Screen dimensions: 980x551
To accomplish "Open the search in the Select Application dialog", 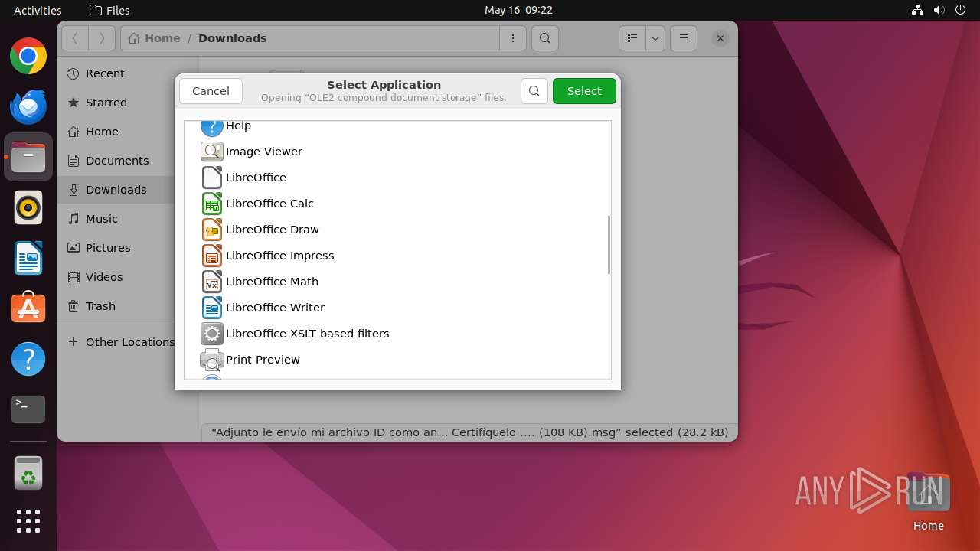I will click(534, 91).
